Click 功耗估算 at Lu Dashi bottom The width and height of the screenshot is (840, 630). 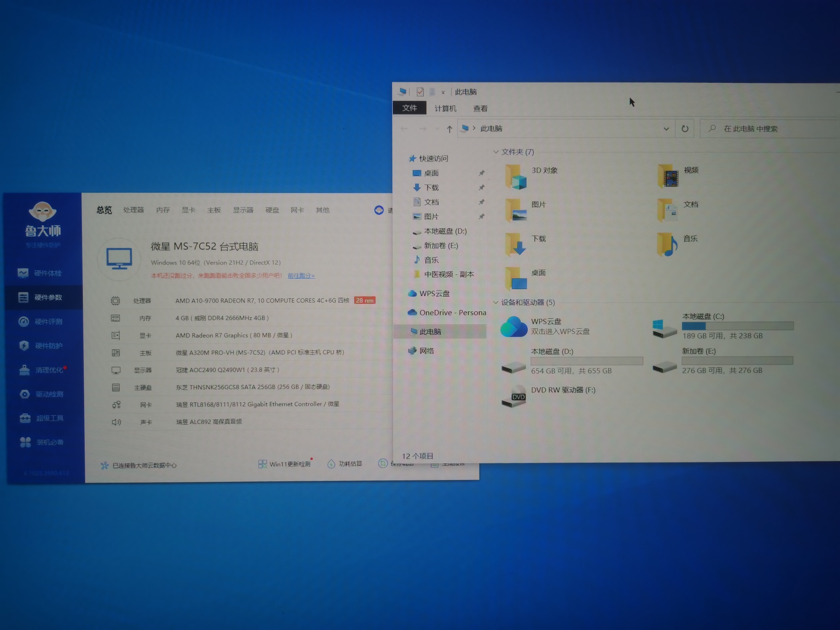coord(344,464)
